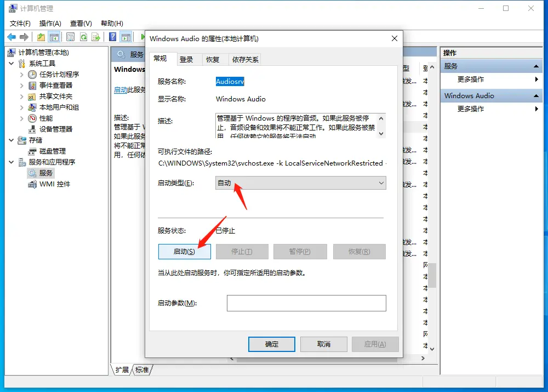This screenshot has width=548, height=392.
Task: Switch to the 标准 view tab
Action: pos(142,370)
